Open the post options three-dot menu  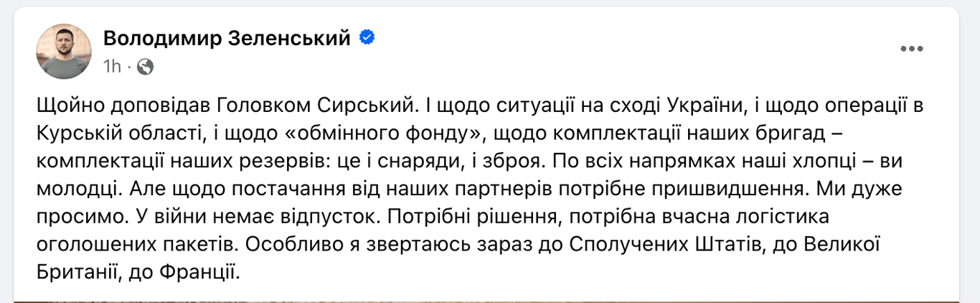click(x=911, y=49)
